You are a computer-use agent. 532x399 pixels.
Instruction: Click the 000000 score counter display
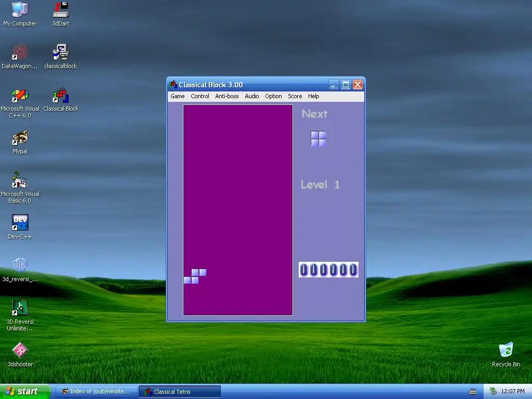click(x=328, y=270)
